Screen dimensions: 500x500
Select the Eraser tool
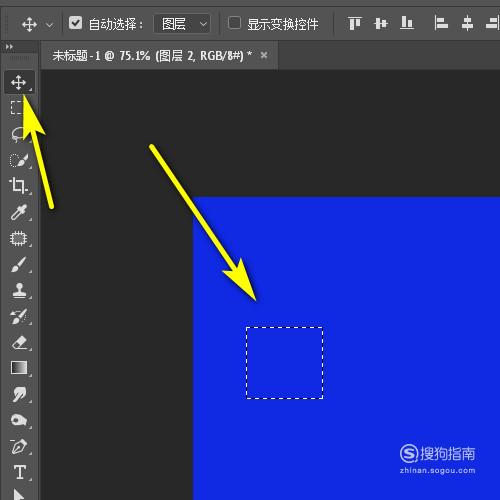(19, 343)
